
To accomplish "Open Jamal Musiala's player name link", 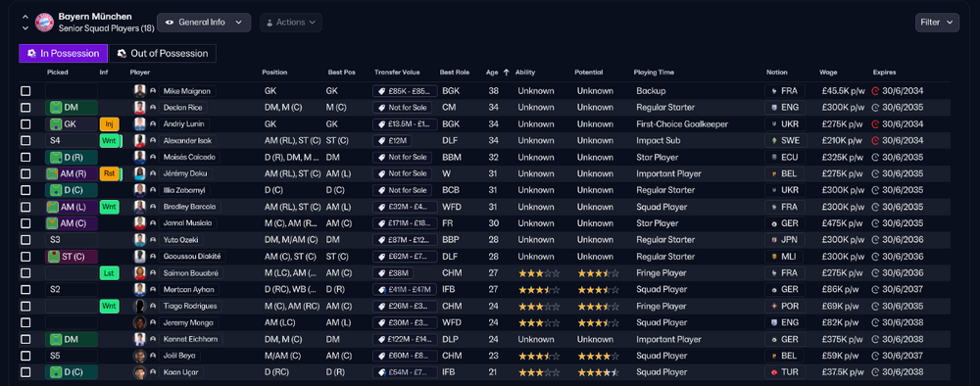I will pos(187,223).
